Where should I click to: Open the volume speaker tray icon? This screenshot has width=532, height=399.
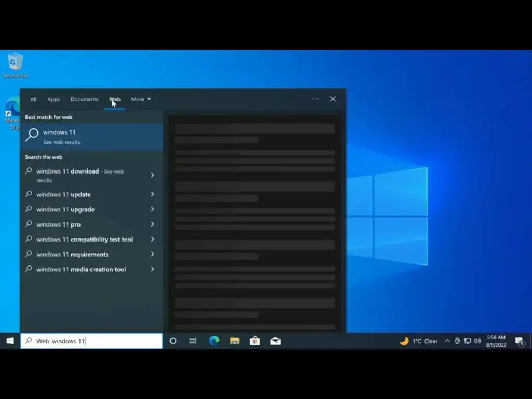click(477, 341)
